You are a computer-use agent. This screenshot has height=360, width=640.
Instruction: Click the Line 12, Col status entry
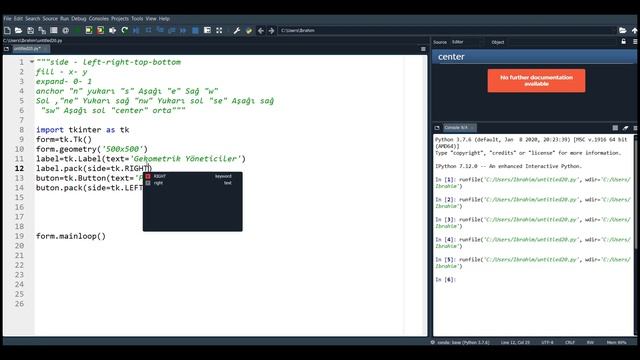[x=515, y=342]
